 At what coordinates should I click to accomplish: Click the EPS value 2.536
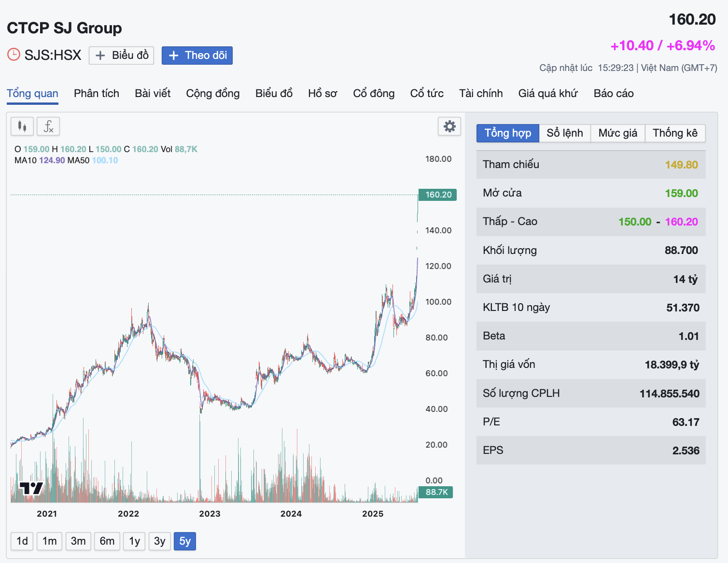(686, 450)
